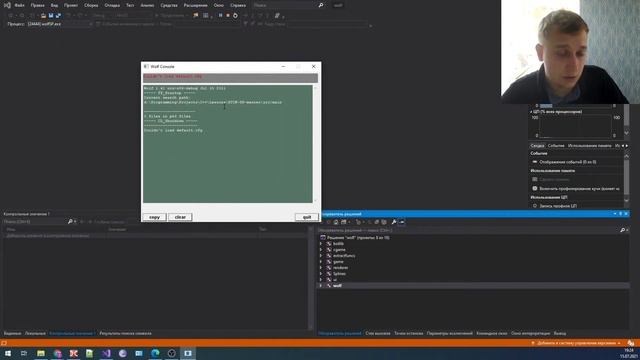Open the Тест menu
This screenshot has height=360, width=640.
130,5
